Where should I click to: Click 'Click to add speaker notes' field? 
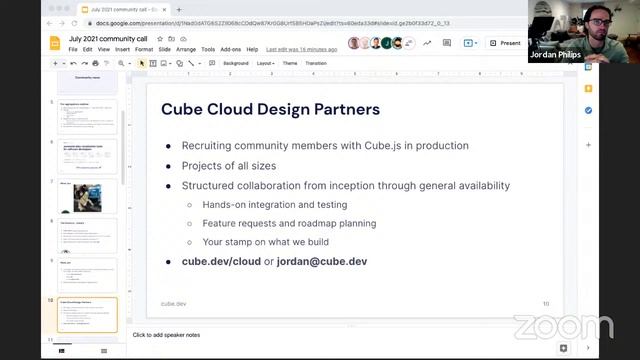click(x=166, y=335)
